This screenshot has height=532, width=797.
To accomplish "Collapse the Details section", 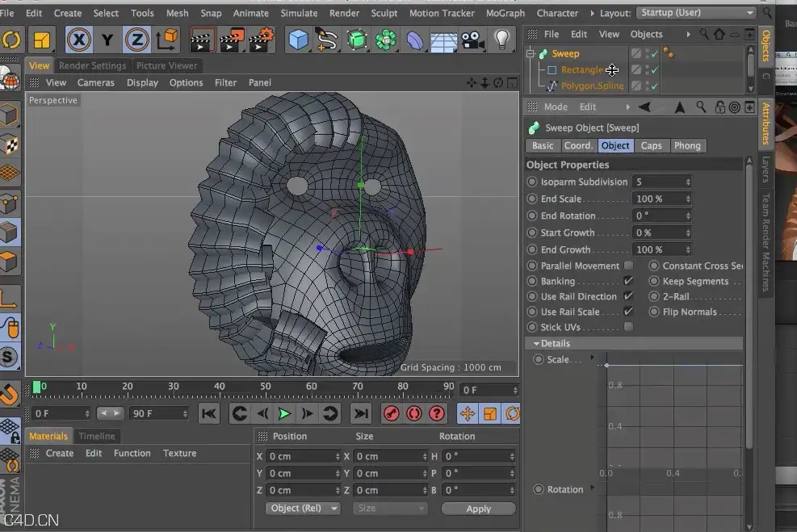I will (x=536, y=343).
